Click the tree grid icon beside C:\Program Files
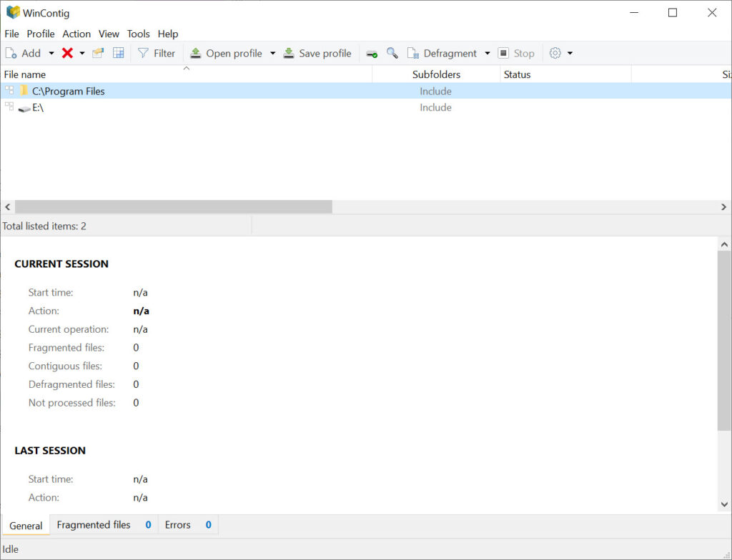732x560 pixels. (x=9, y=89)
